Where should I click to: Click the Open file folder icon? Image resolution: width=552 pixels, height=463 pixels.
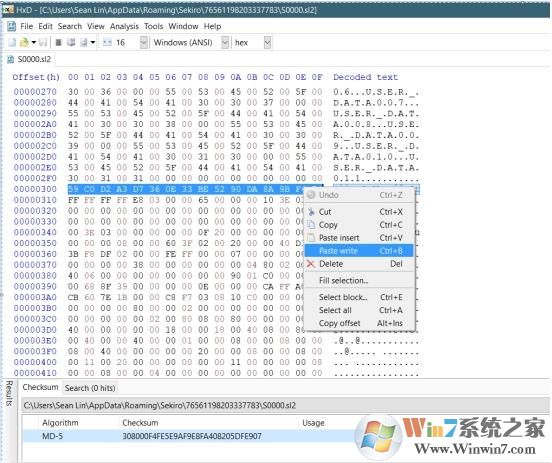(24, 43)
